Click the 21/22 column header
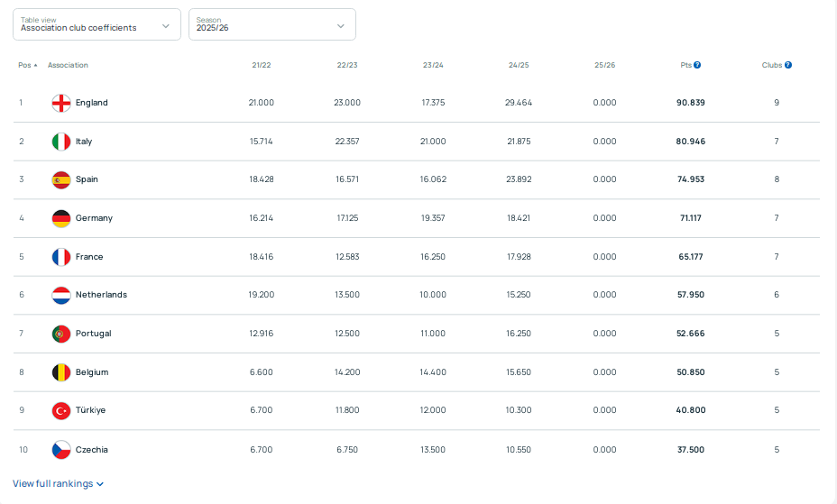The width and height of the screenshot is (837, 504). (x=261, y=65)
